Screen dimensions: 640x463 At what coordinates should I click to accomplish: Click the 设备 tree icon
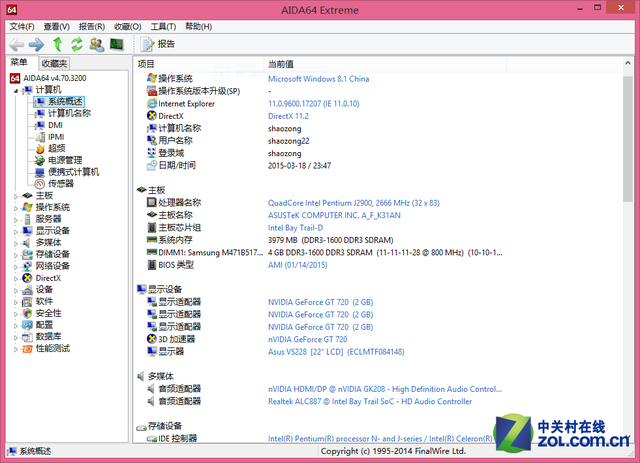(27, 290)
